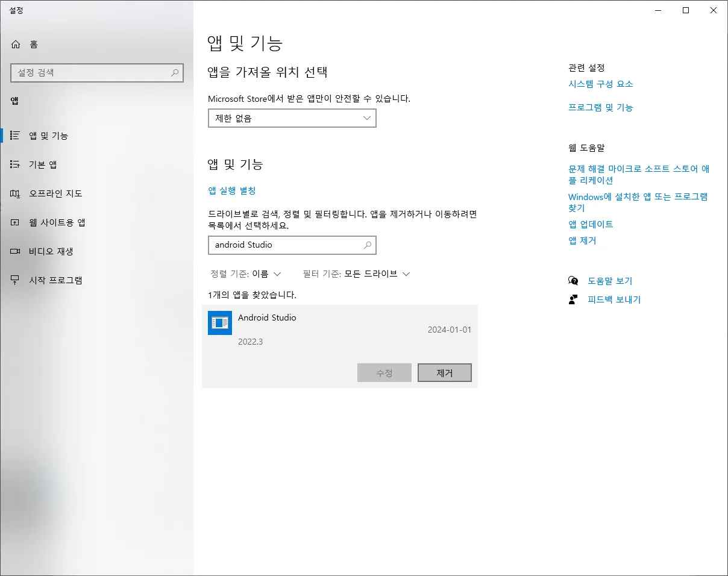Click the icon next to 기본 앱
This screenshot has height=576, width=728.
coord(16,164)
